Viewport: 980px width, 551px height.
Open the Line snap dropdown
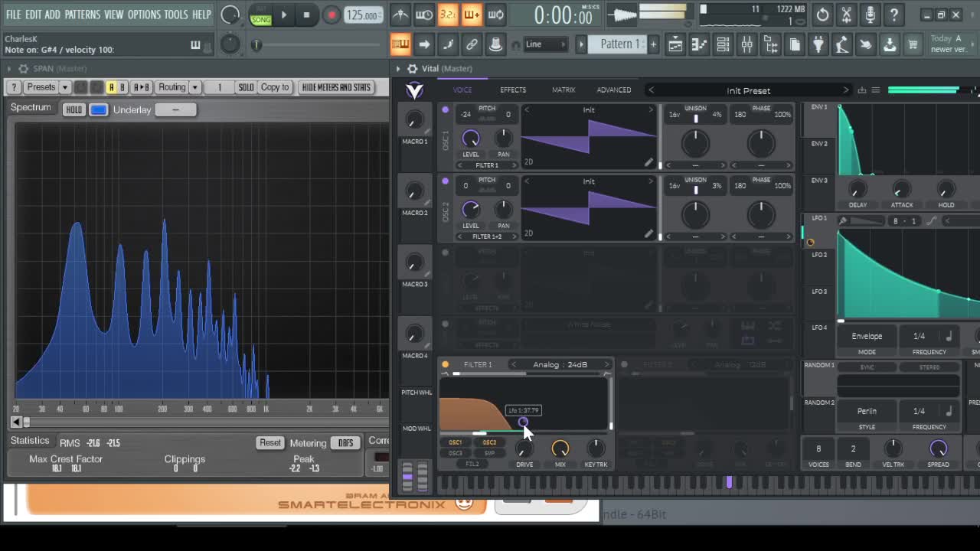coord(545,44)
